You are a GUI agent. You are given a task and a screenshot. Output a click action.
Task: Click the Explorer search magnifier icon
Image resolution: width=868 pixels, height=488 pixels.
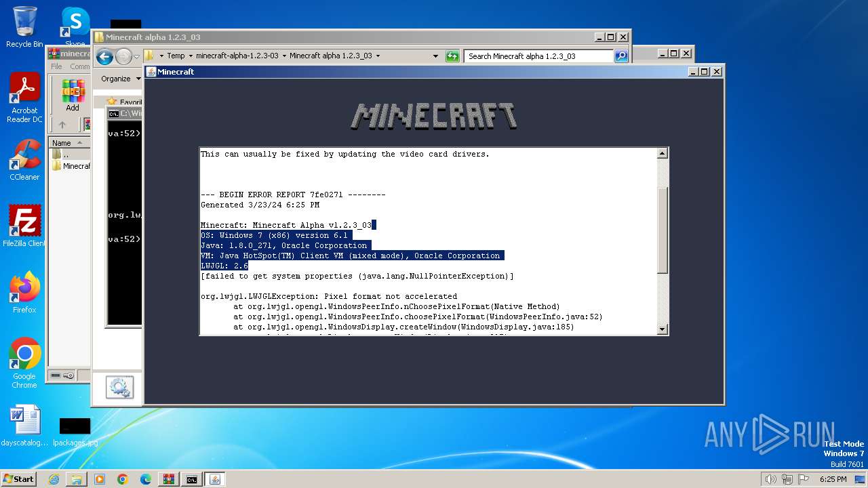(x=621, y=56)
